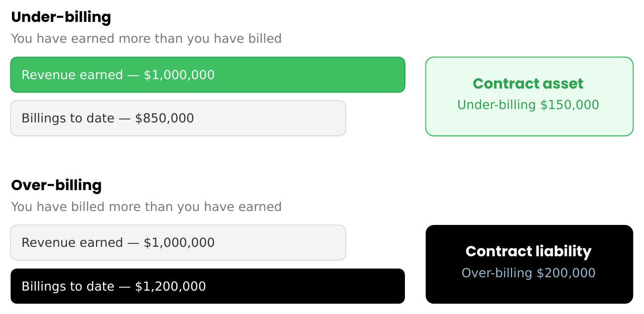The width and height of the screenshot is (644, 314).
Task: Click the $1,200,000 amount
Action: pos(170,287)
